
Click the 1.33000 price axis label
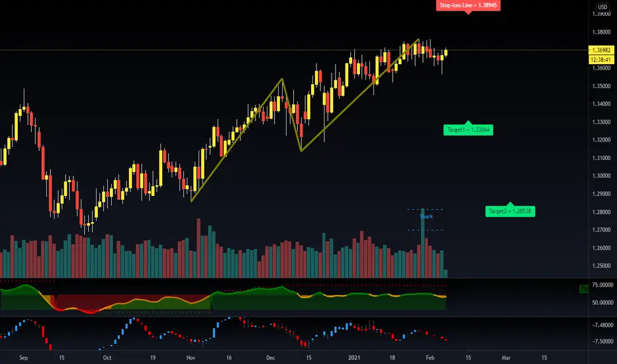602,122
